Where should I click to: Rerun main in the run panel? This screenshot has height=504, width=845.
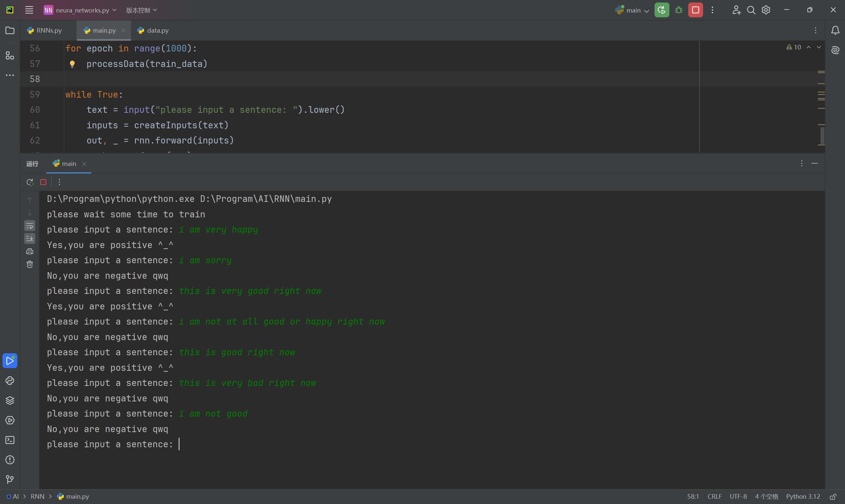click(30, 182)
